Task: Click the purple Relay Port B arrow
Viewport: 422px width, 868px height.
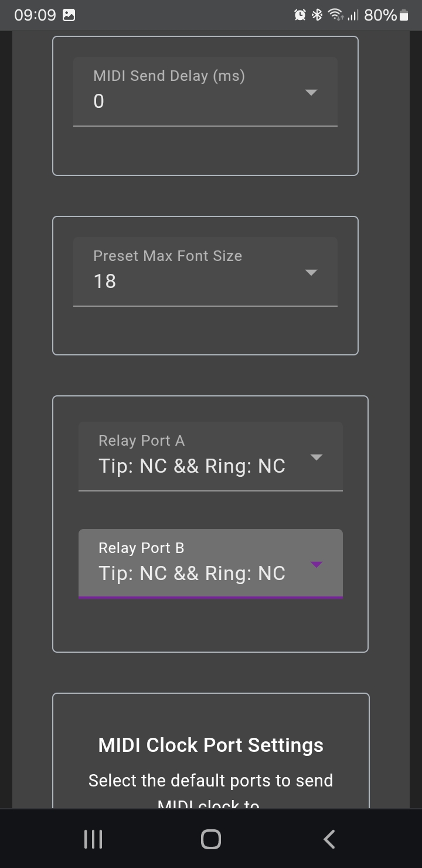Action: 316,565
